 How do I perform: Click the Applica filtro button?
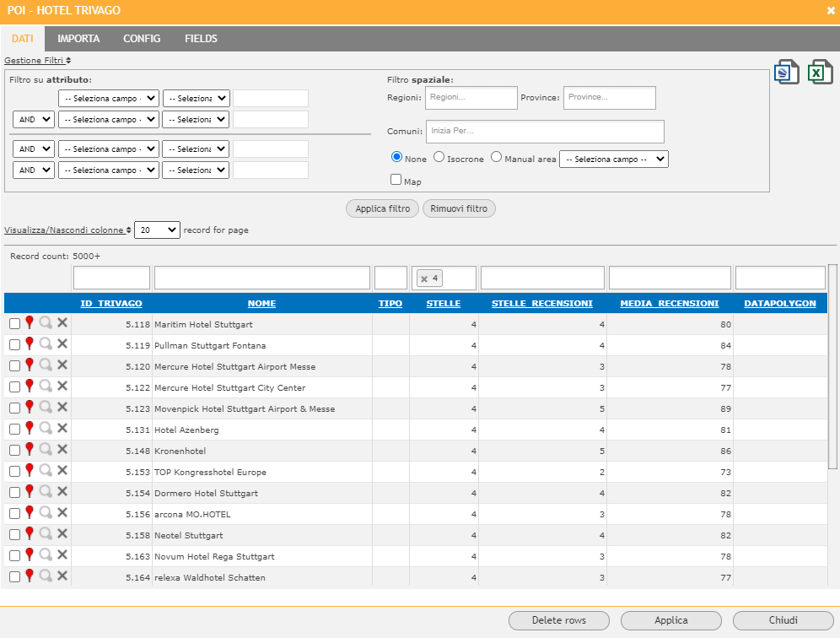point(383,208)
